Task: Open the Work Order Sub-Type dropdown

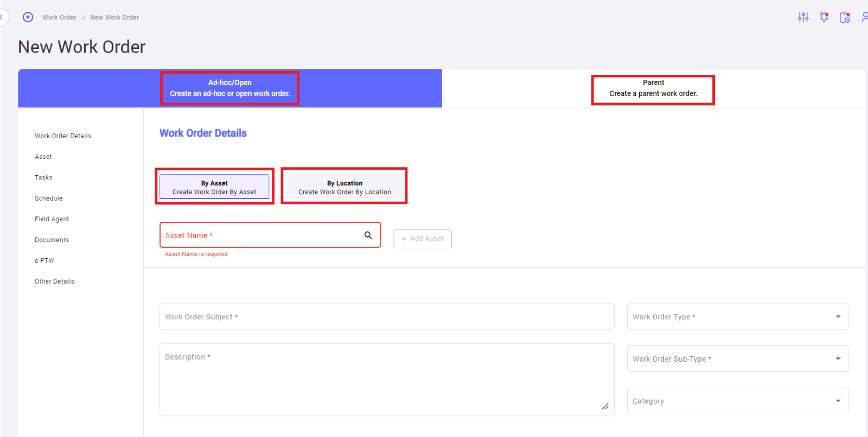Action: coord(738,359)
